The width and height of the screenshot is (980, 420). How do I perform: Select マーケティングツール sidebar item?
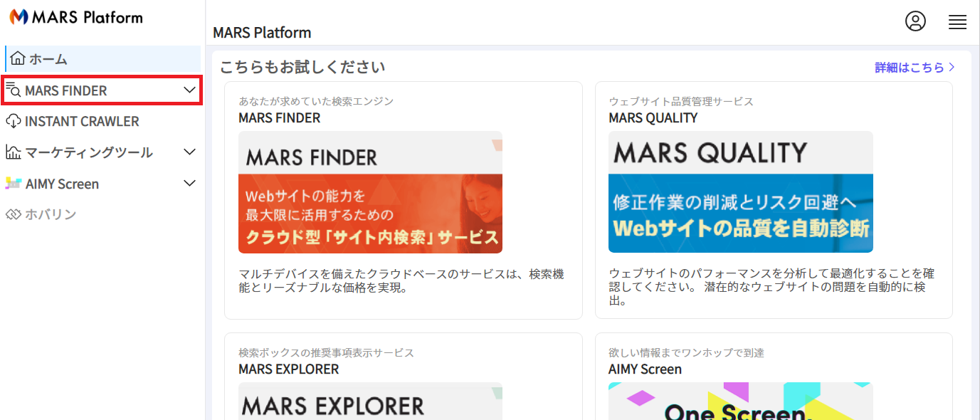pos(102,152)
